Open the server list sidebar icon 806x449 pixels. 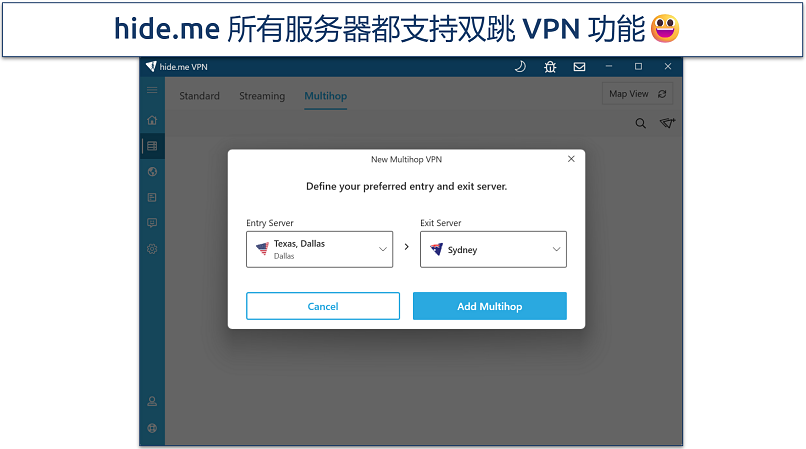152,146
